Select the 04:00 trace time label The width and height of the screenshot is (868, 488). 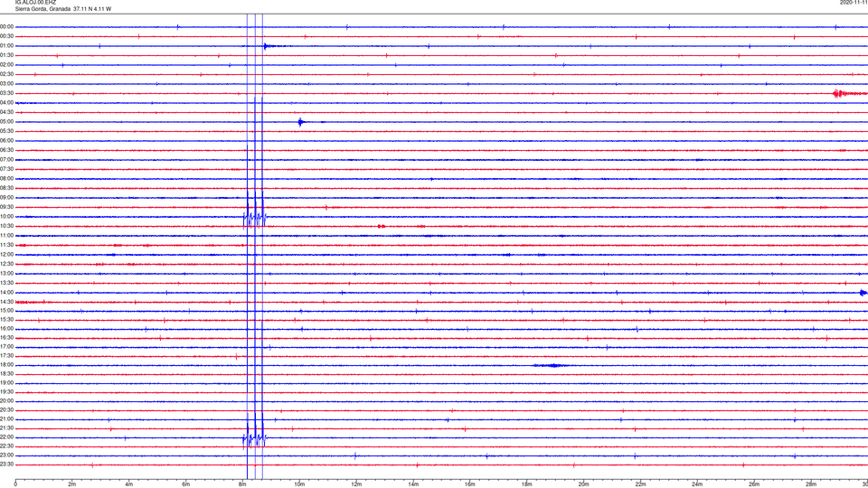tap(6, 103)
